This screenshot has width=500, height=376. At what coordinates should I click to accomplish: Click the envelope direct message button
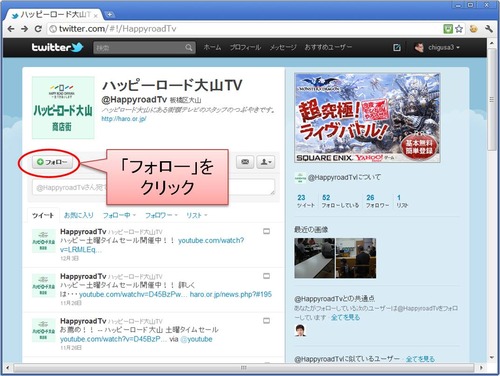(x=245, y=162)
